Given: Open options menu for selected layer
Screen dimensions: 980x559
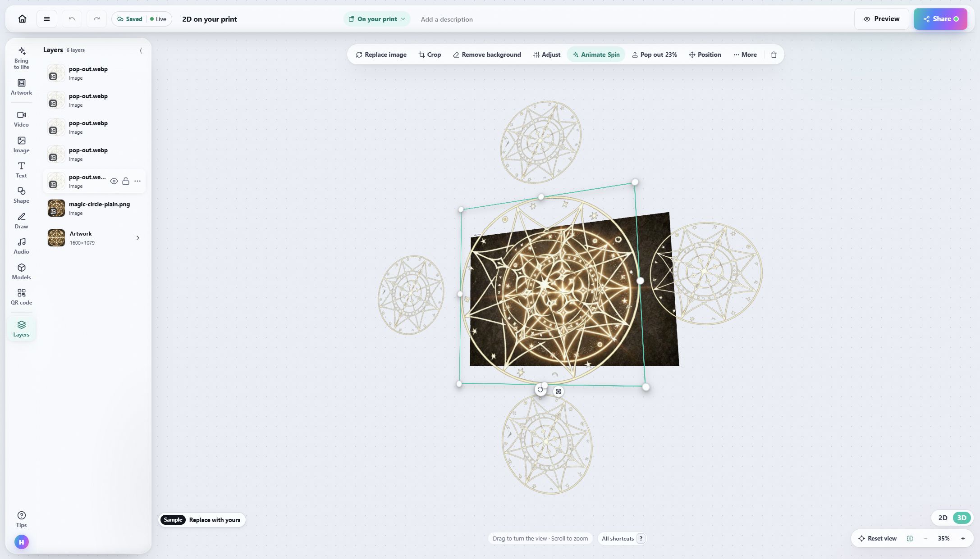Looking at the screenshot, I should pos(137,181).
